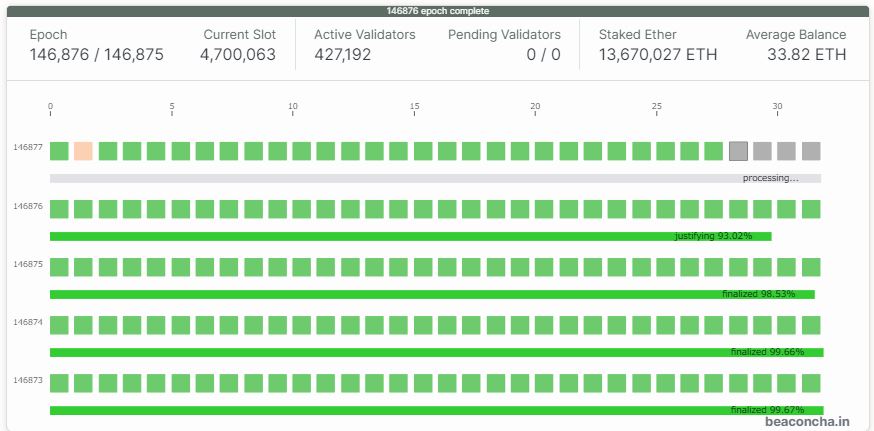This screenshot has height=431, width=874.
Task: Click the last slot square of epoch 146876
Action: point(811,209)
